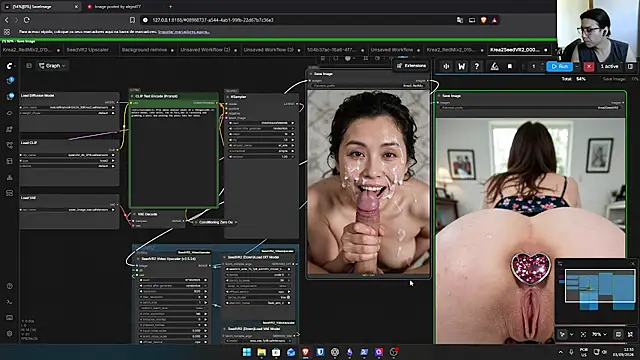Cancel the current run with the red X

pos(589,66)
